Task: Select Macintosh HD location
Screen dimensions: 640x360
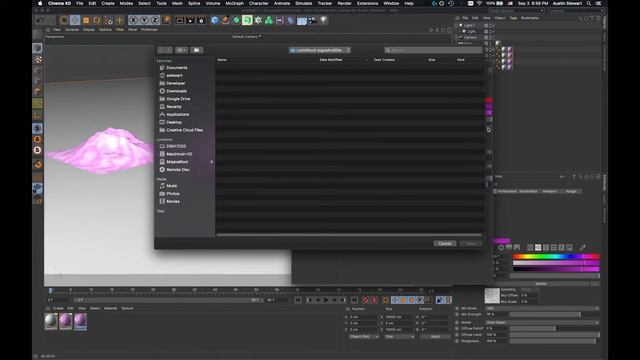Action: click(x=179, y=154)
